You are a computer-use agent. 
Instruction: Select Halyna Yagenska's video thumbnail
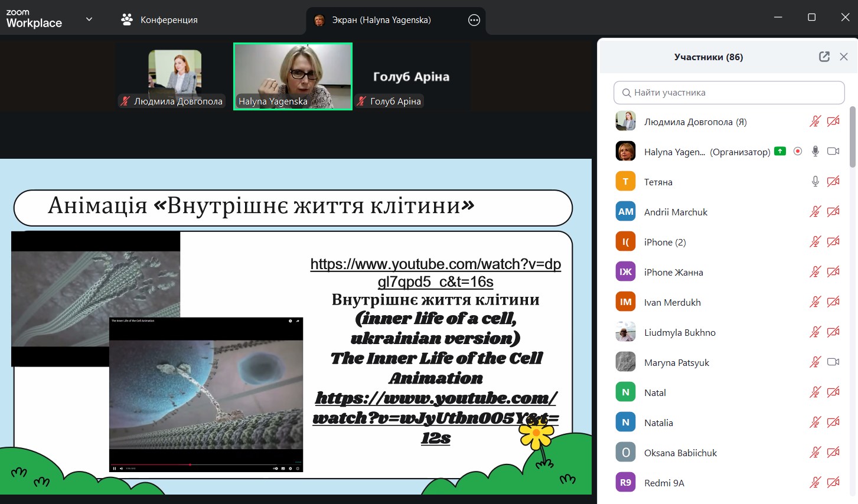pyautogui.click(x=293, y=76)
